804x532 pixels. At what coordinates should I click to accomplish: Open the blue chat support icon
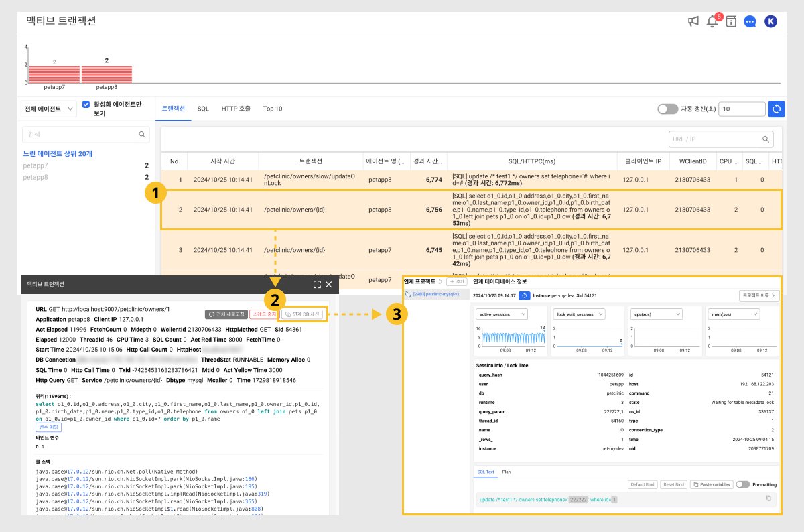(750, 21)
